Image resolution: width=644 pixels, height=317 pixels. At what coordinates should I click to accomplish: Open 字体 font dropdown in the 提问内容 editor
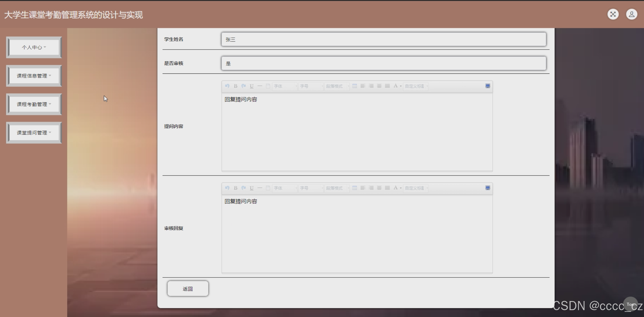pyautogui.click(x=285, y=86)
